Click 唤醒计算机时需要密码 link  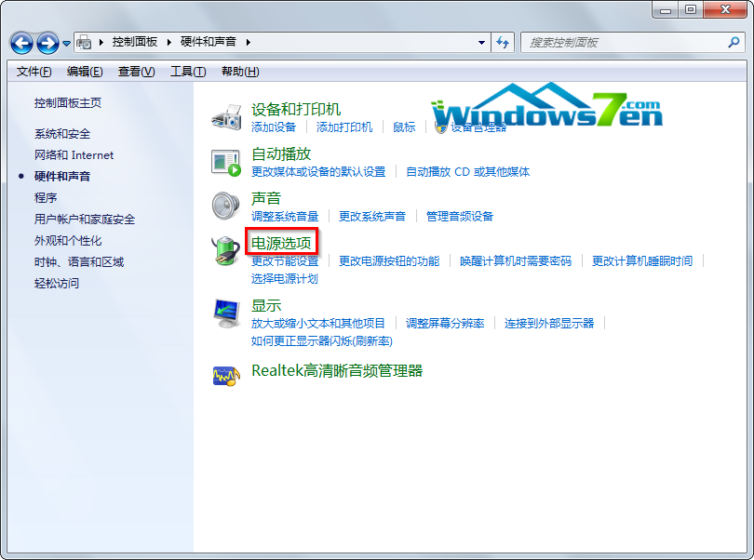pos(516,261)
